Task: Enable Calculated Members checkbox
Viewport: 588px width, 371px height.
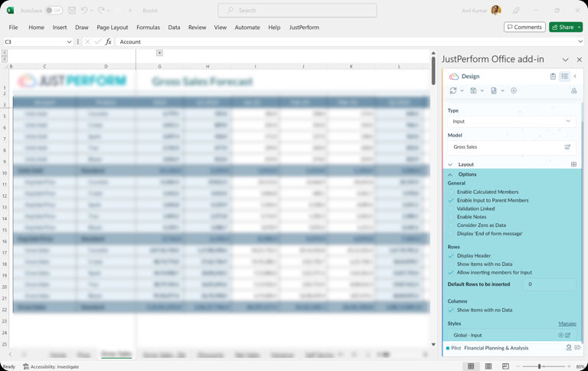Action: (451, 192)
